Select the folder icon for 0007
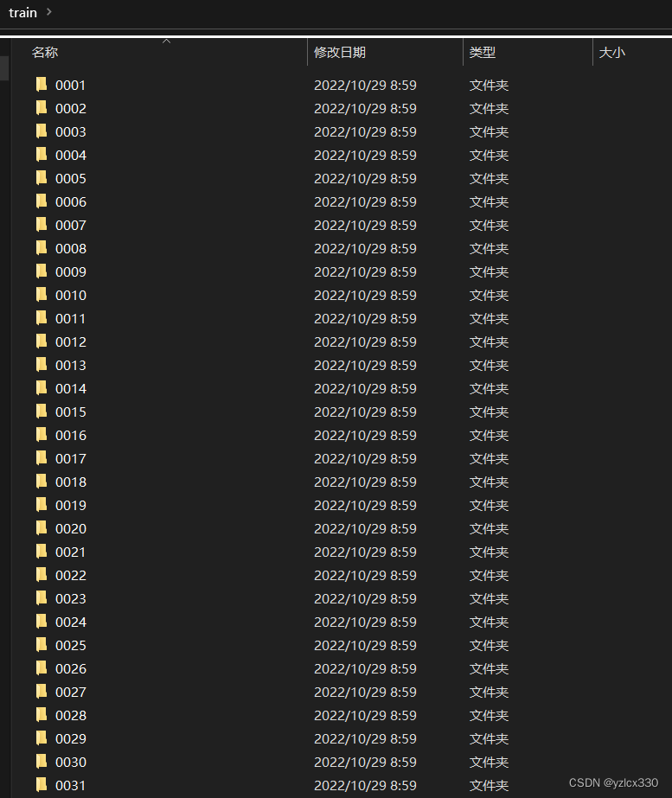Screen dimensions: 672x798 [42, 225]
